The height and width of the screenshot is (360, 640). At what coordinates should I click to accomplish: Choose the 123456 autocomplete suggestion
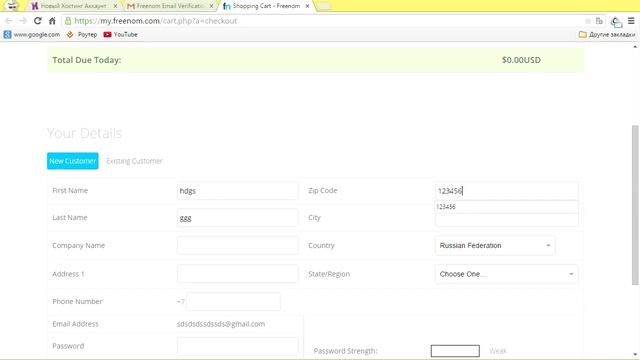click(x=507, y=207)
